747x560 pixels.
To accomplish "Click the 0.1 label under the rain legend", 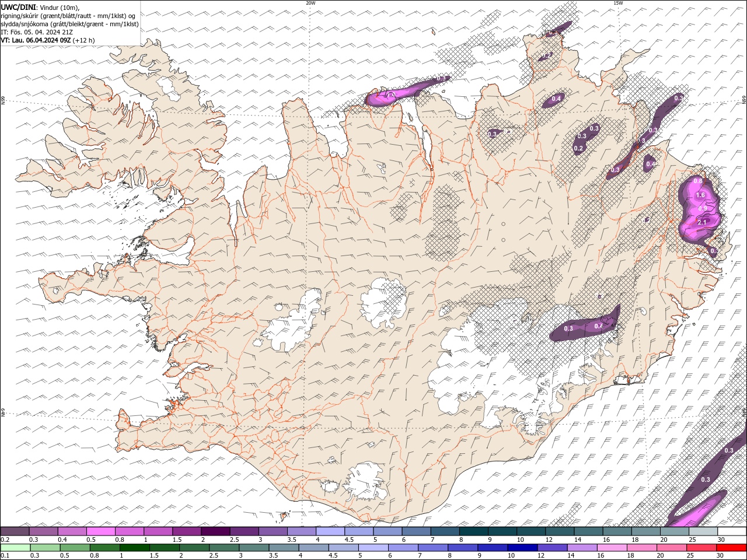I will (5, 555).
